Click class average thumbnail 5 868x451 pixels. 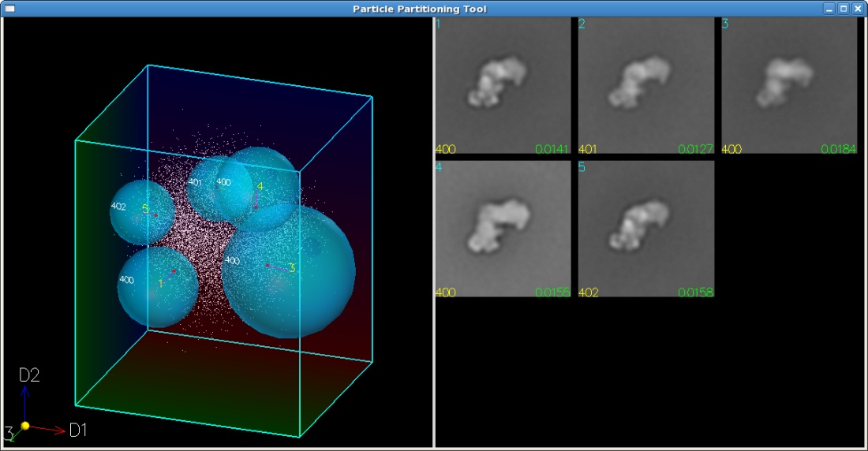point(646,228)
